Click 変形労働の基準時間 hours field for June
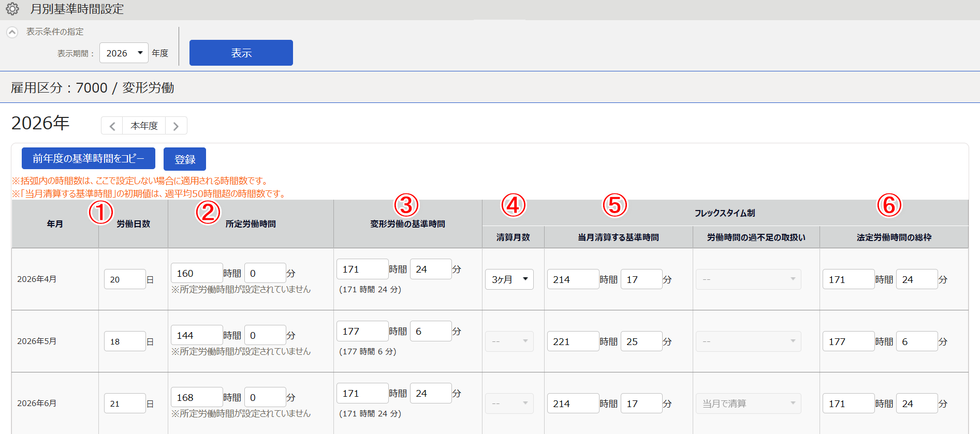The image size is (980, 434). click(x=362, y=393)
